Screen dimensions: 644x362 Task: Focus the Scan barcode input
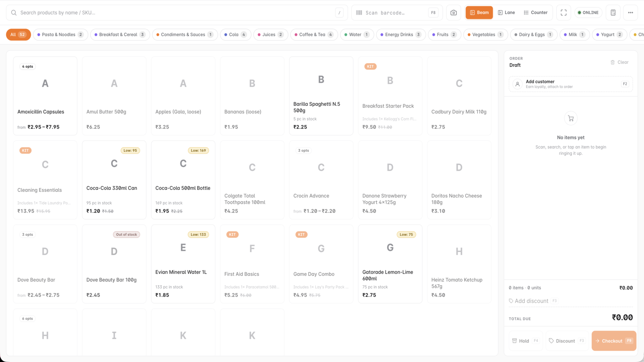tap(397, 12)
